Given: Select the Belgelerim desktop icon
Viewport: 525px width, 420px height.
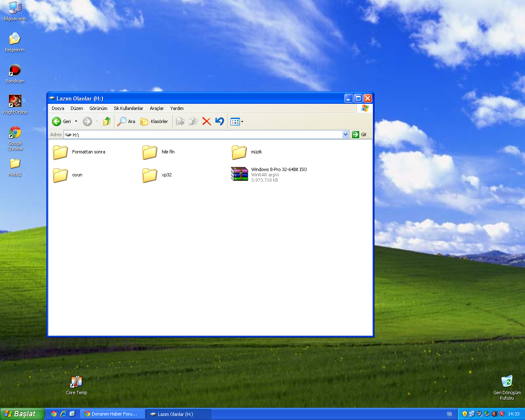Looking at the screenshot, I should [x=15, y=42].
